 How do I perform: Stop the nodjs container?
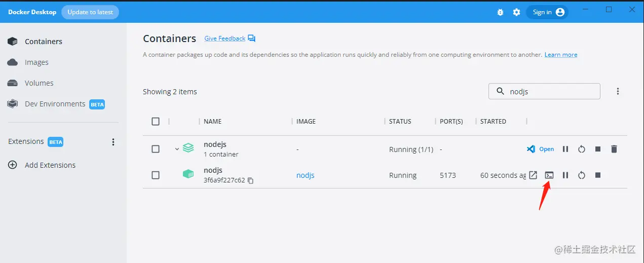coord(598,175)
